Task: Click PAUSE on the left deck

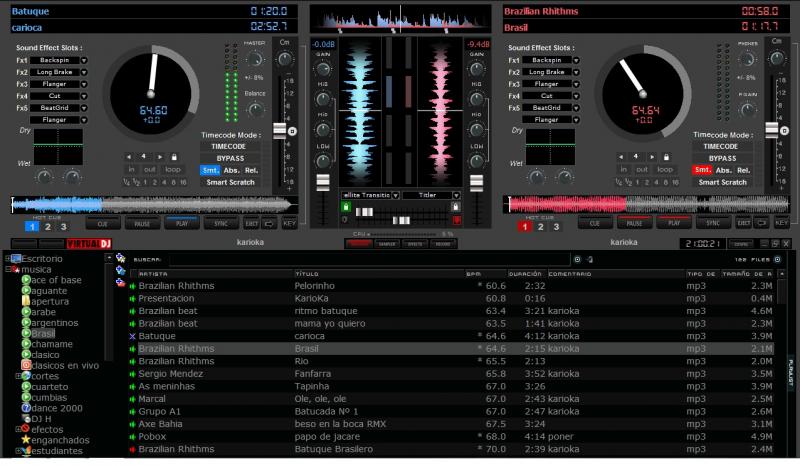Action: [x=142, y=223]
